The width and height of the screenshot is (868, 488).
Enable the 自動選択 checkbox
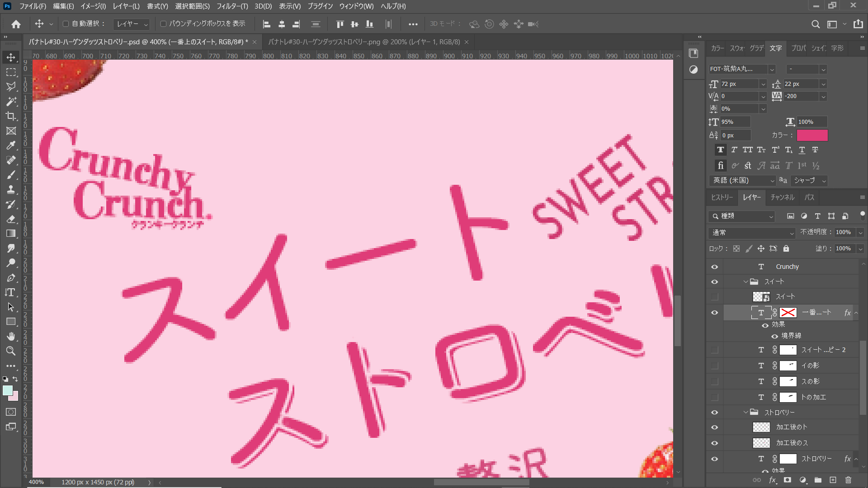(x=66, y=24)
